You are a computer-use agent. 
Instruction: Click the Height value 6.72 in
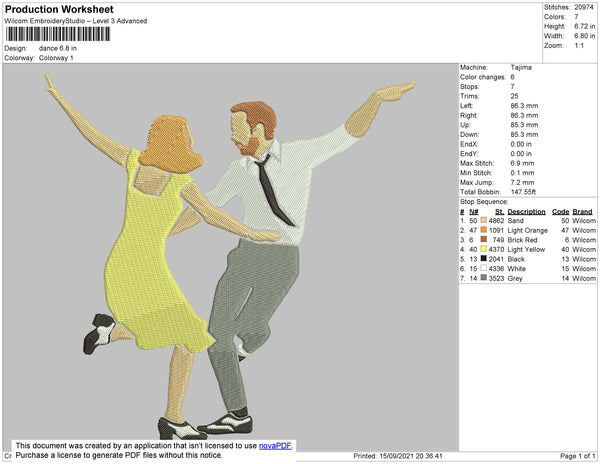click(x=584, y=26)
